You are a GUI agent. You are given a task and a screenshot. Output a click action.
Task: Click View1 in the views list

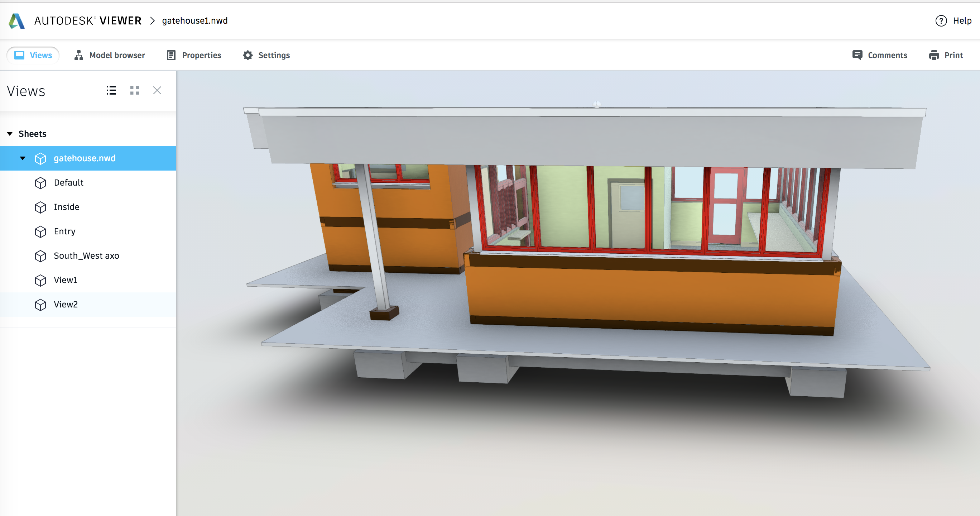pyautogui.click(x=66, y=279)
